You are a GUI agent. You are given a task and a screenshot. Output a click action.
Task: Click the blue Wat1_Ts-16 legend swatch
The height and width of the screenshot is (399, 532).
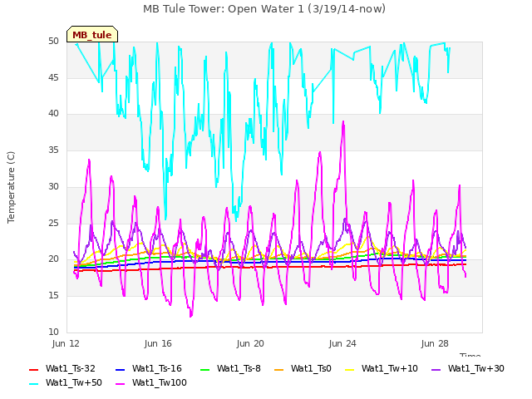121,369
